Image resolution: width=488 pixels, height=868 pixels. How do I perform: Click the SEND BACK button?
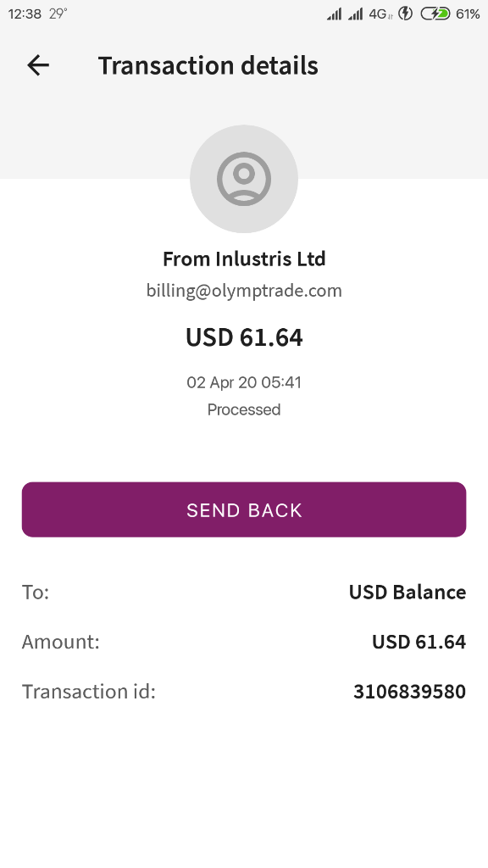pyautogui.click(x=244, y=509)
